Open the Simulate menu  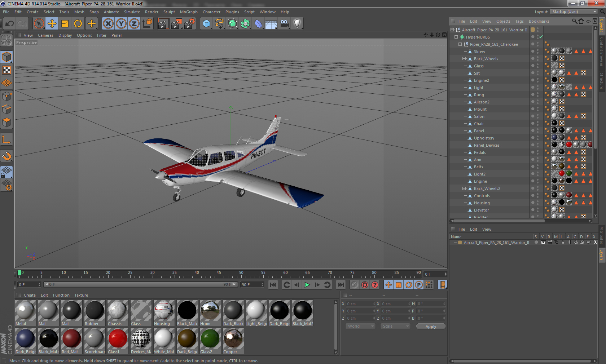pyautogui.click(x=132, y=12)
